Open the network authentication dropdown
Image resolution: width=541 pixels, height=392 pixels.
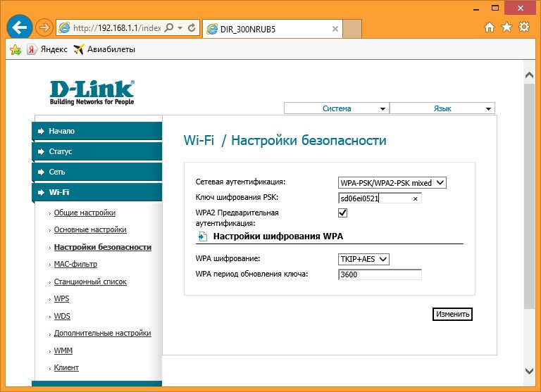click(x=392, y=182)
